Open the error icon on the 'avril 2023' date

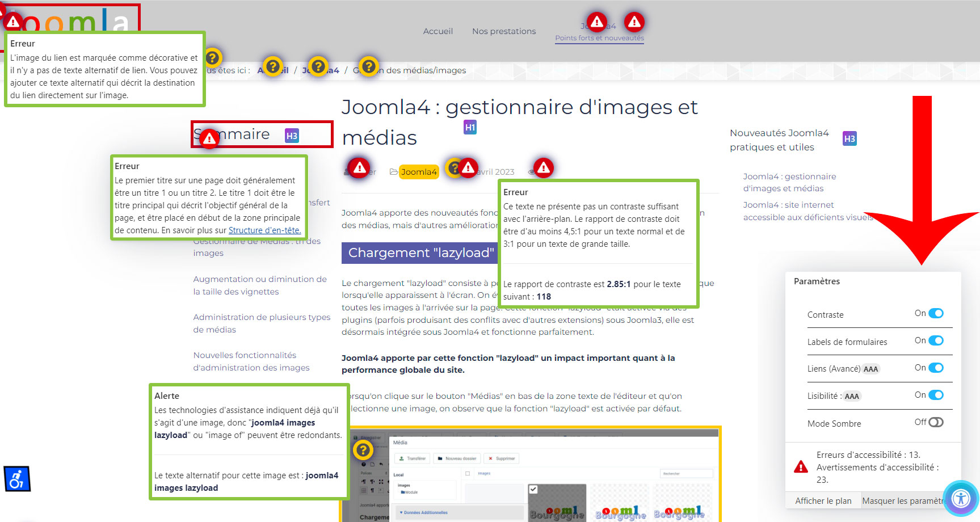click(x=468, y=168)
